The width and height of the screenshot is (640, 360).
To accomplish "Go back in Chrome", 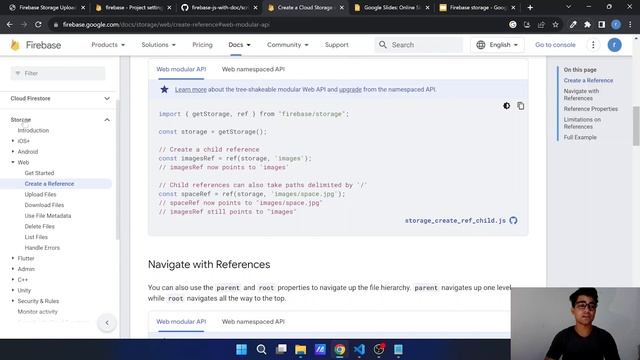I will point(10,24).
